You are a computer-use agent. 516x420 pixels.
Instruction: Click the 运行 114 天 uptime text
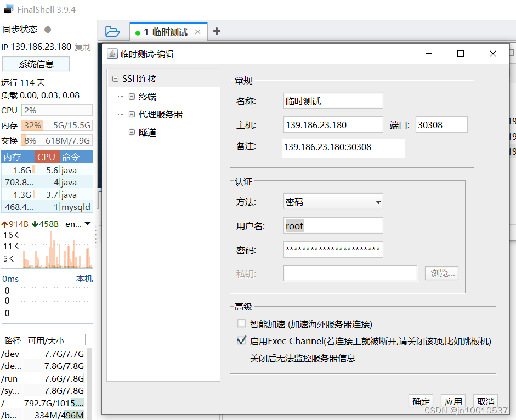coord(23,82)
